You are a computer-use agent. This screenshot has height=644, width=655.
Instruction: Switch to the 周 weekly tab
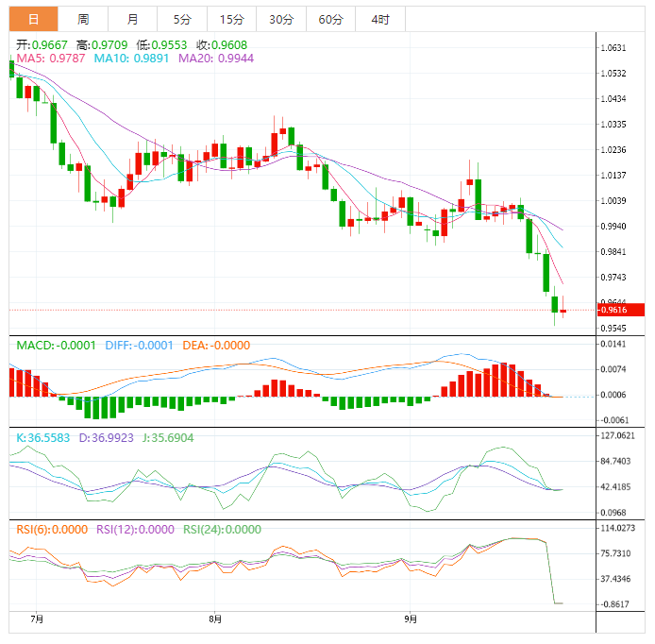(83, 19)
